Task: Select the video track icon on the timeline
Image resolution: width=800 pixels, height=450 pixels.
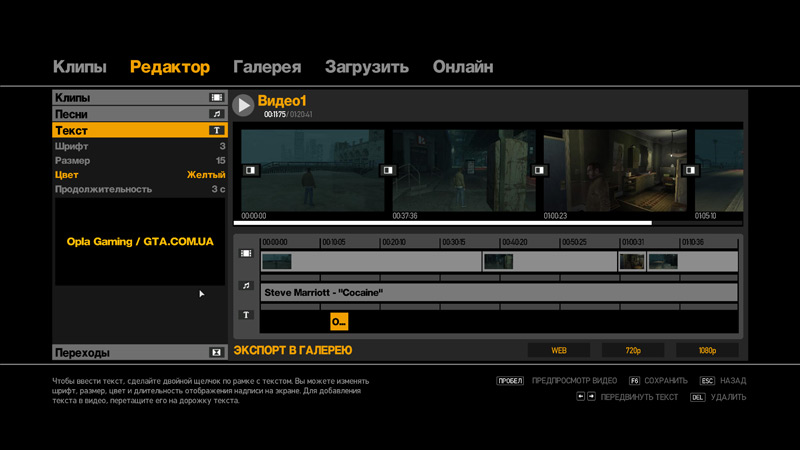Action: click(246, 254)
